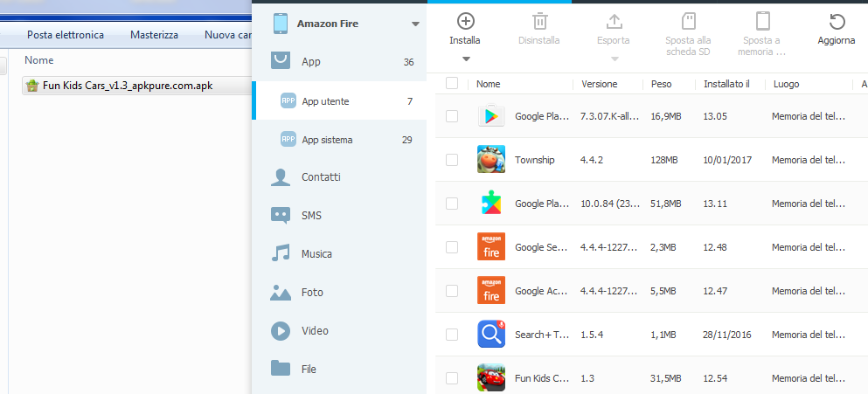The width and height of the screenshot is (868, 394).
Task: Click the Amazon Fire device phone icon
Action: tap(281, 24)
